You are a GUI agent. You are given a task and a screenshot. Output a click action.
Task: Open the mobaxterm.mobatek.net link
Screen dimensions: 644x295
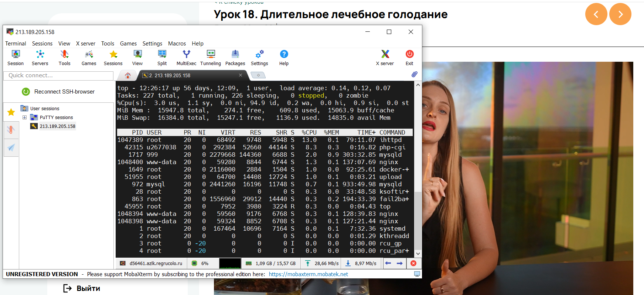[x=308, y=274]
